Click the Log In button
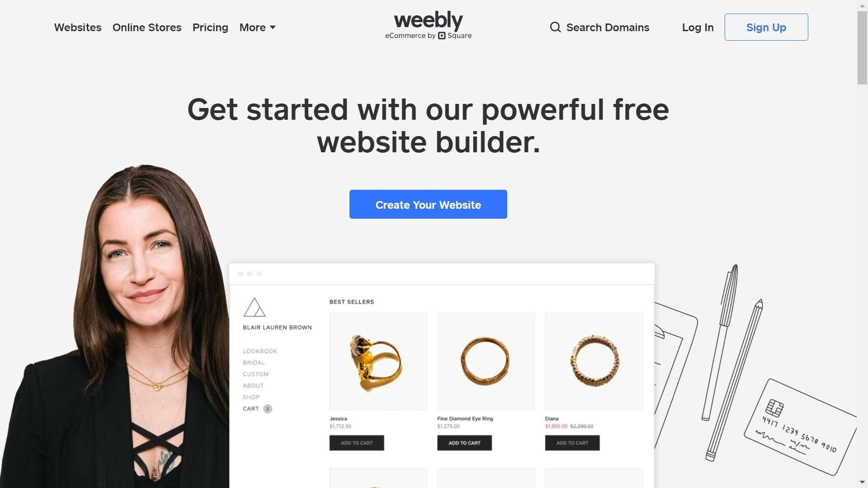 click(x=698, y=27)
